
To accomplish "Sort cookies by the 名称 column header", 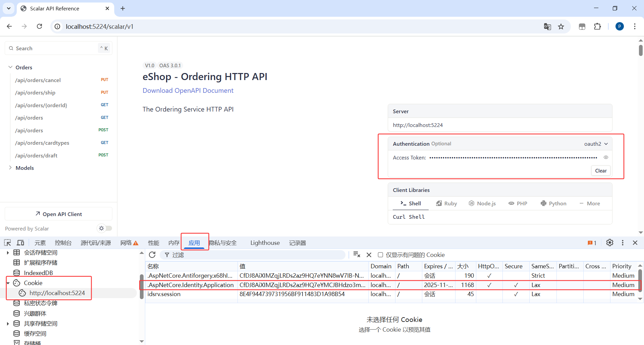I will tap(192, 266).
